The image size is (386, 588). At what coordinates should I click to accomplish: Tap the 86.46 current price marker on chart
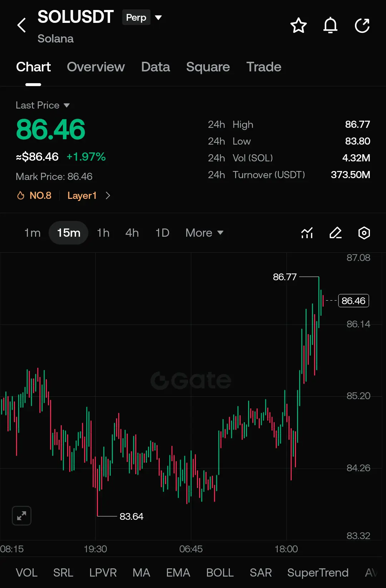353,301
